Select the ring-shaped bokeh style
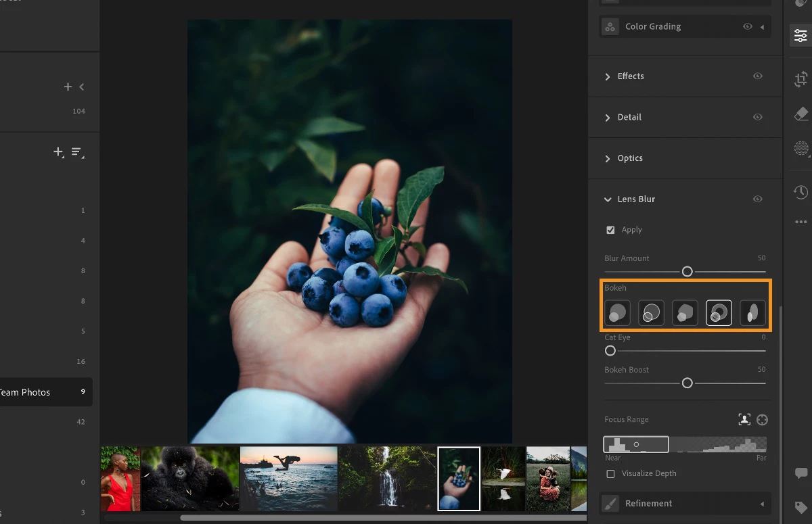 719,313
